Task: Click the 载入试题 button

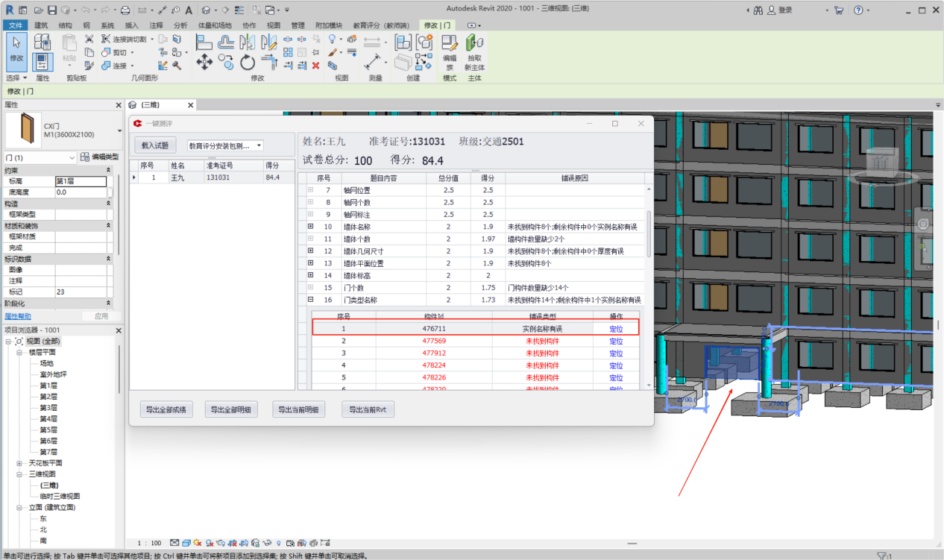Action: point(155,145)
